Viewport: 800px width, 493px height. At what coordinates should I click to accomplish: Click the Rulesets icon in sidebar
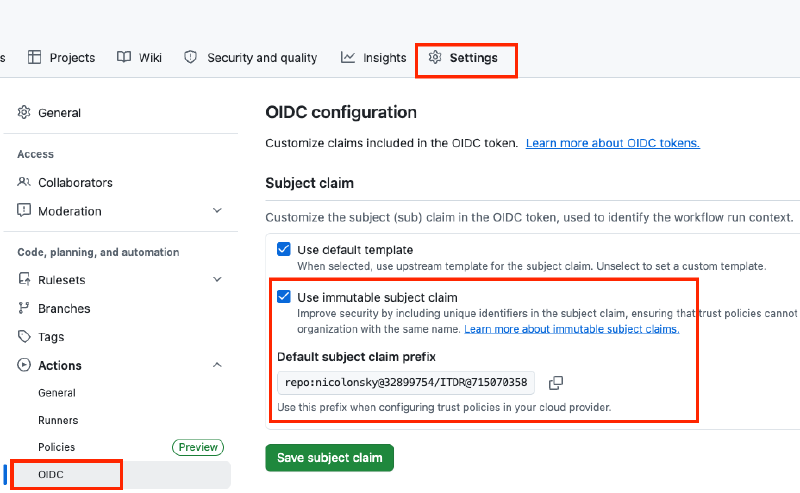tap(24, 279)
